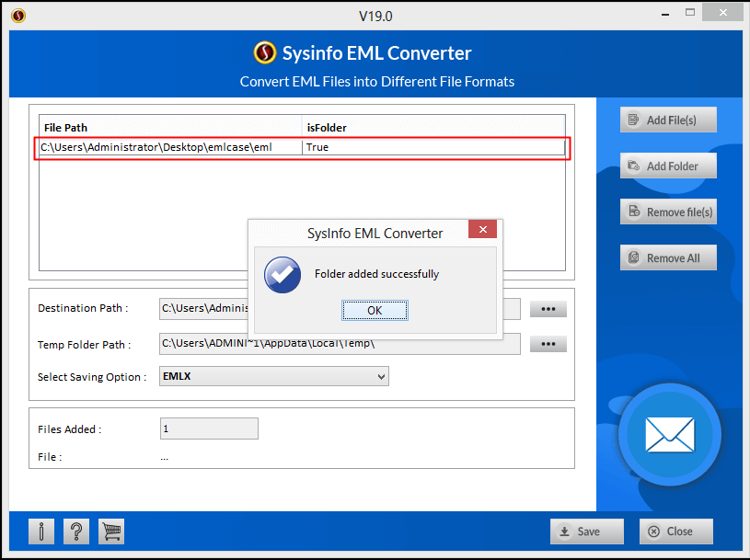The height and width of the screenshot is (560, 750).
Task: Click the Save button
Action: coord(586,531)
